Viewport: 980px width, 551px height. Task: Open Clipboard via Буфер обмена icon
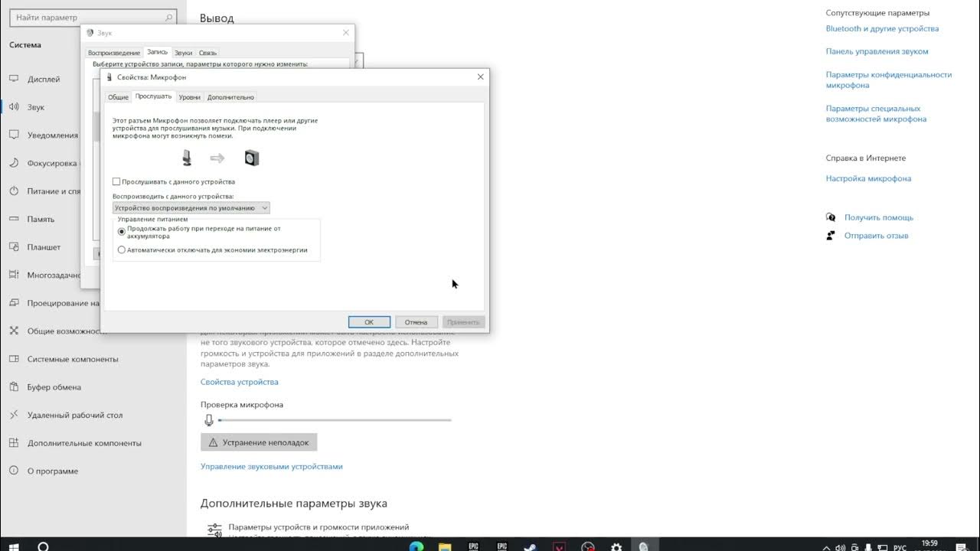point(14,387)
